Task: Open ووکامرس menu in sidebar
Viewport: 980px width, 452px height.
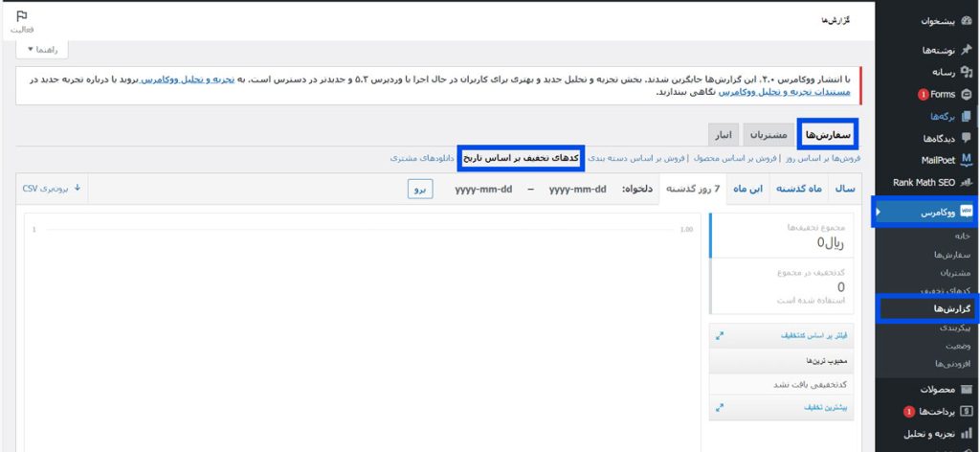Action: 925,212
